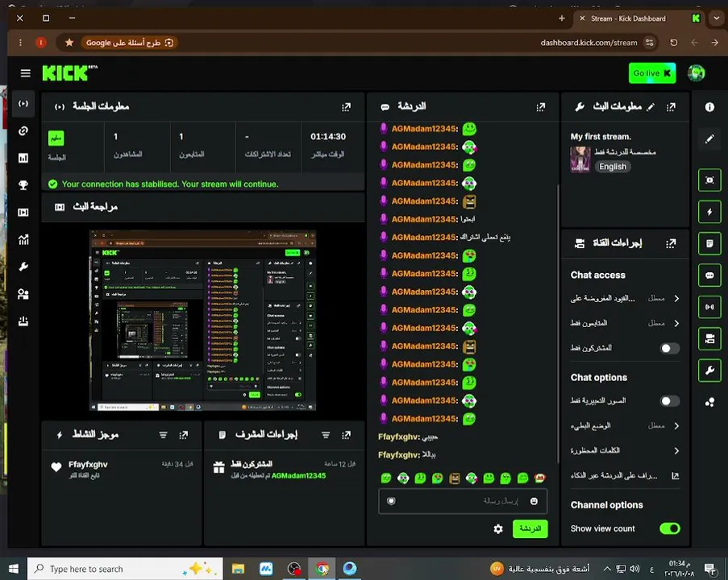Image resolution: width=728 pixels, height=580 pixels.
Task: Toggle channel actions widget in right rail
Action: [x=709, y=338]
